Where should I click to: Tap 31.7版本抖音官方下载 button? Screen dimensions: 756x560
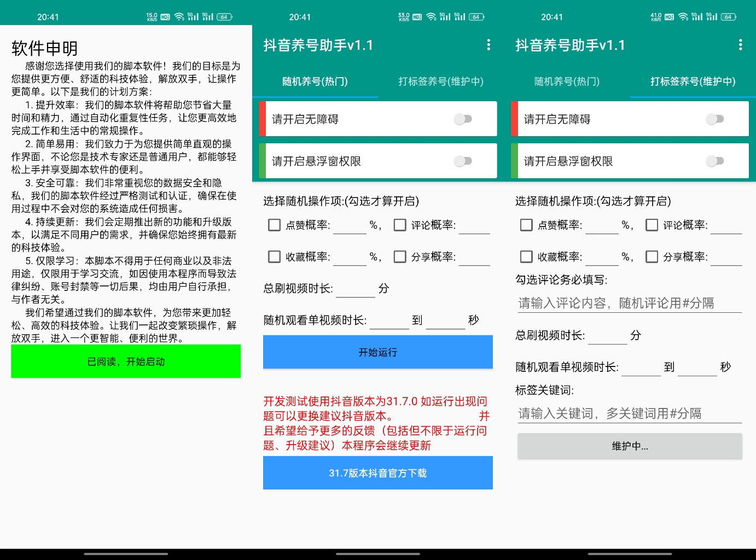(x=378, y=473)
